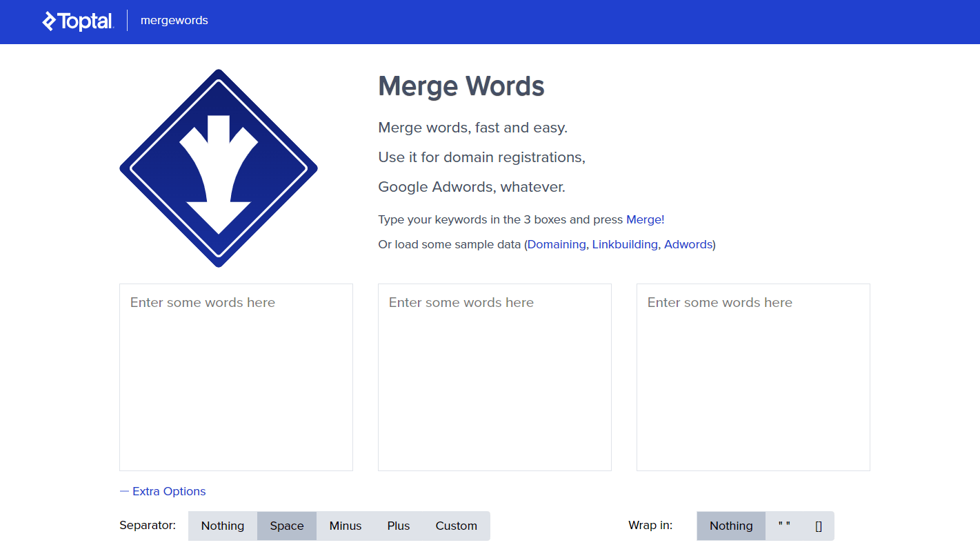Load the Adwords sample data
980x556 pixels.
[x=688, y=244]
